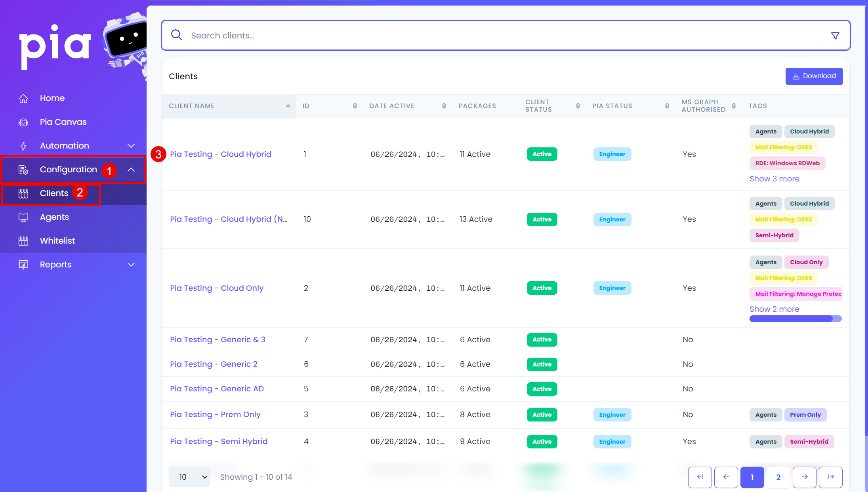Click the 13 Active packages cell

tap(476, 219)
